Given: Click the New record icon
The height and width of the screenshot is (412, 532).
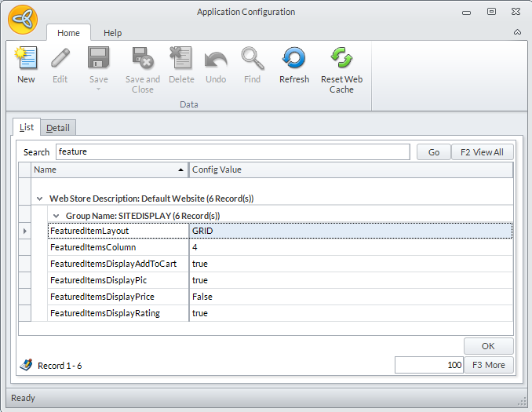Looking at the screenshot, I should [26, 60].
